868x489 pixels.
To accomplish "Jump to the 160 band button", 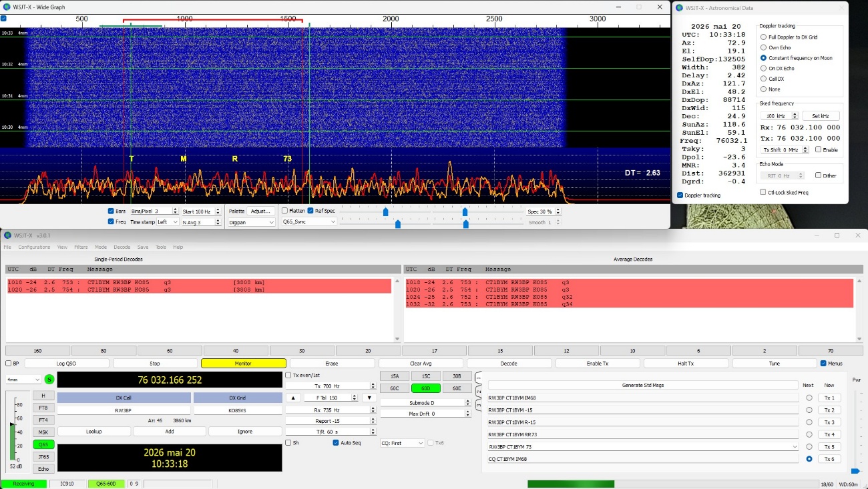I will (37, 351).
